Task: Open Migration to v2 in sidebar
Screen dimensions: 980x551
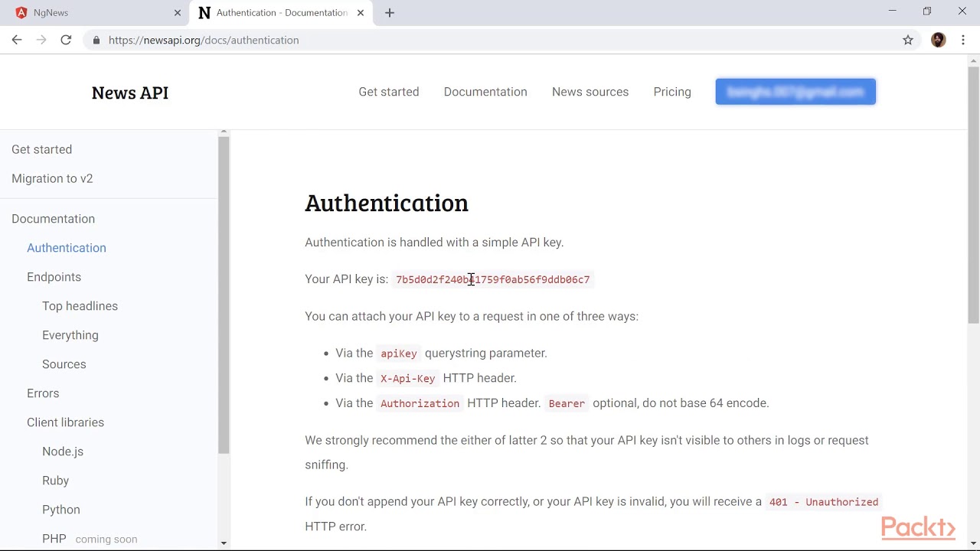Action: tap(52, 178)
